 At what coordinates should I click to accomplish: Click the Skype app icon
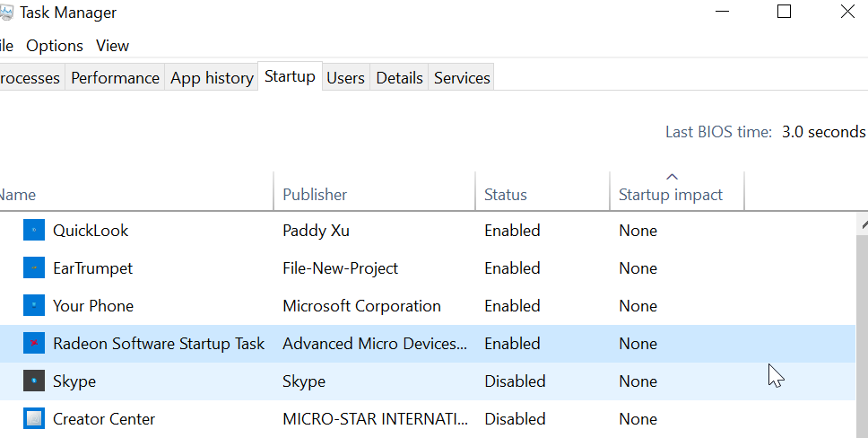(x=34, y=381)
